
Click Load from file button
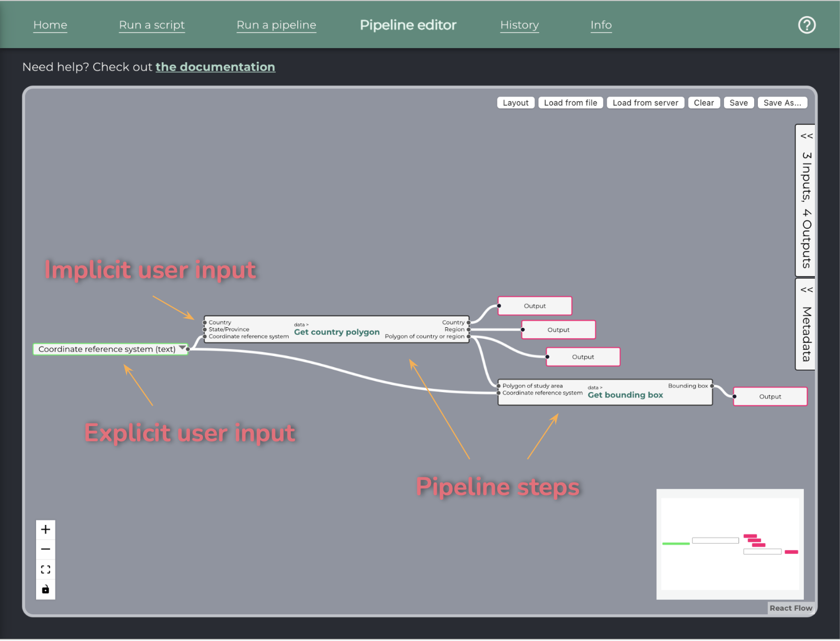(x=570, y=102)
